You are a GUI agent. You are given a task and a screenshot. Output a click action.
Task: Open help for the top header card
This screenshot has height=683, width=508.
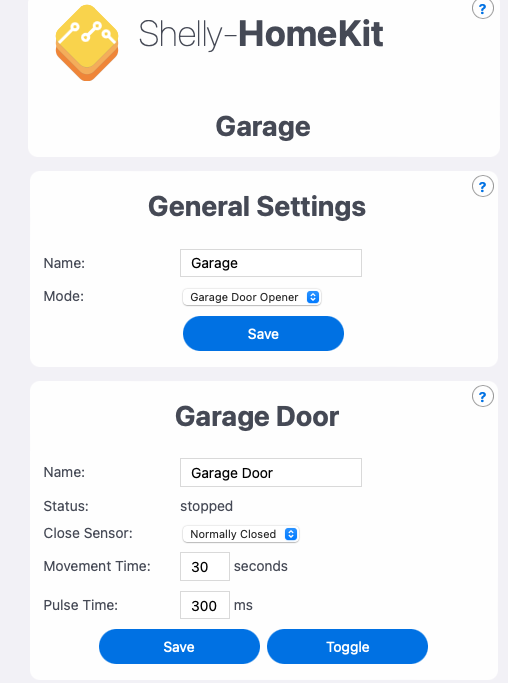(x=482, y=9)
